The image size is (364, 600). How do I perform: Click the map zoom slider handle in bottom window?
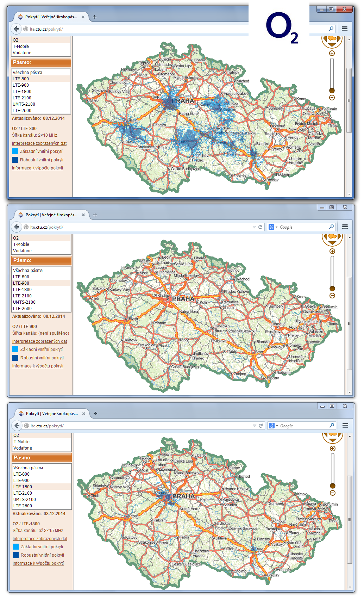tap(332, 486)
